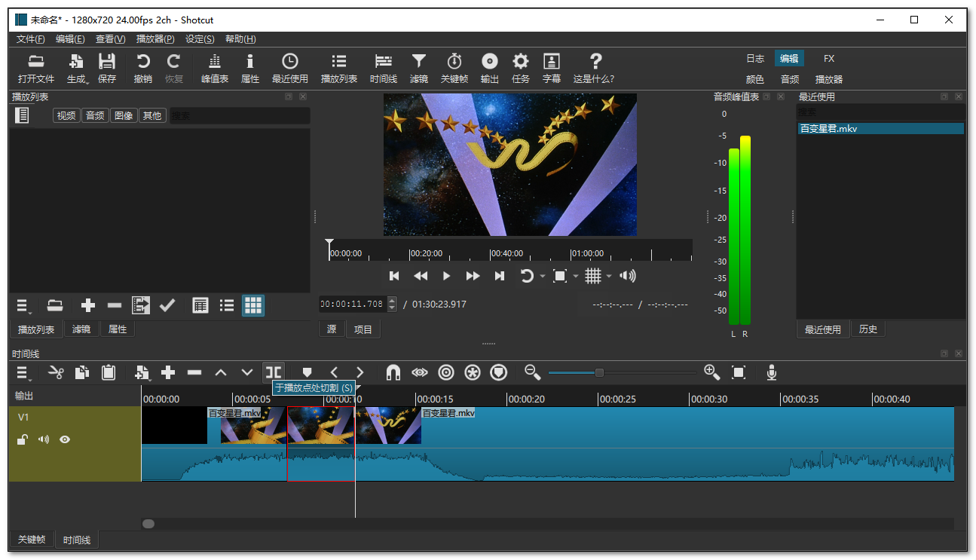This screenshot has height=560, width=976.
Task: Click timeline lift up-arrow icon
Action: (221, 372)
